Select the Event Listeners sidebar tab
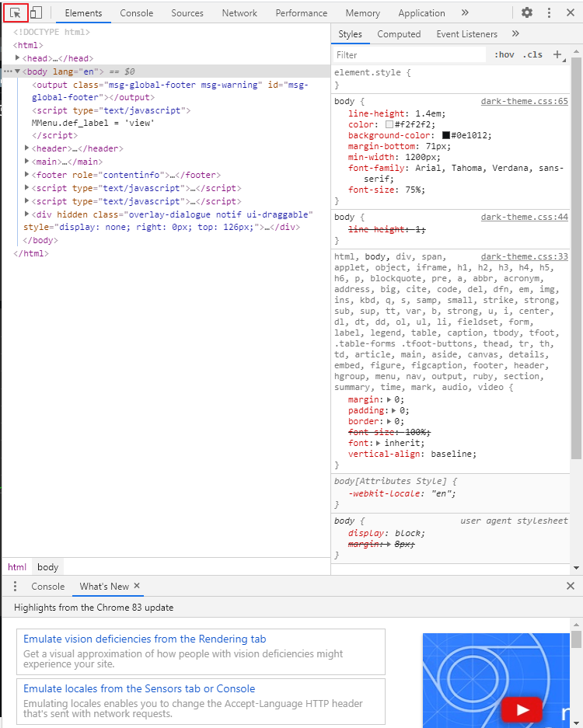 [467, 34]
